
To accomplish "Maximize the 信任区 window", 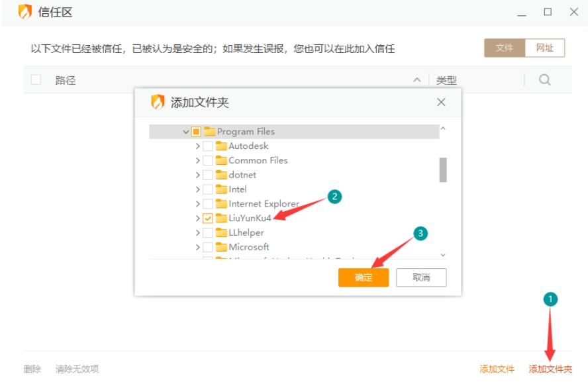I will pyautogui.click(x=548, y=12).
